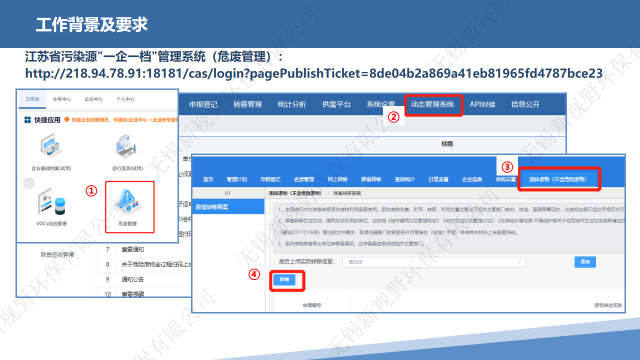Screen dimensions: 640x360
Task: Open the 个人中心 tab
Action: tap(125, 99)
